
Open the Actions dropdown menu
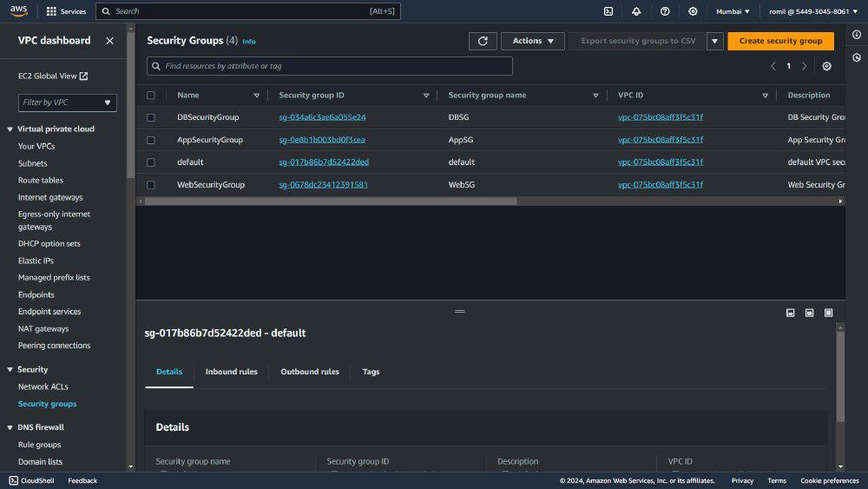pyautogui.click(x=532, y=41)
